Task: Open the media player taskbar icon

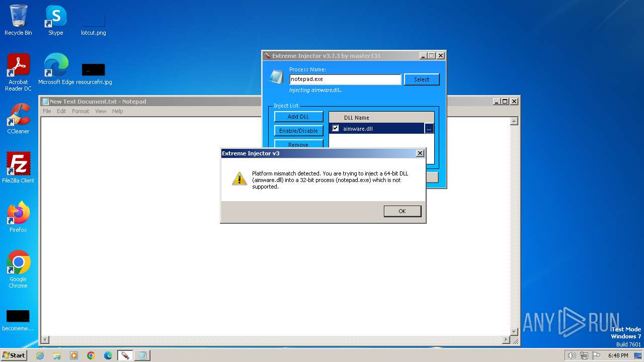Action: (74, 355)
